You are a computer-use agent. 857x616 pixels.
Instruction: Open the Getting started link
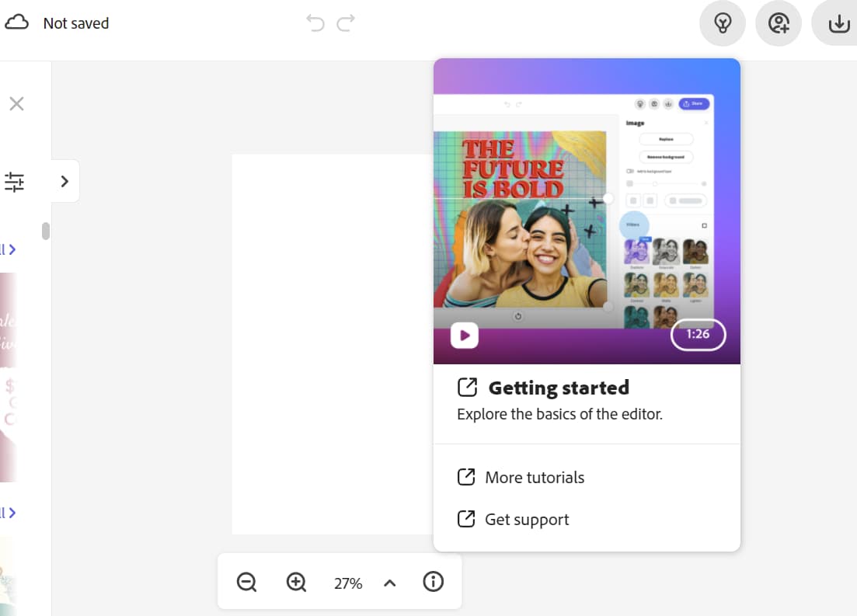(558, 388)
